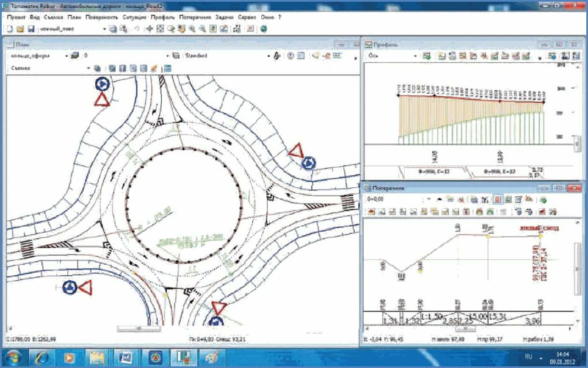The image size is (588, 368).
Task: Open the Задачи menu
Action: [224, 17]
